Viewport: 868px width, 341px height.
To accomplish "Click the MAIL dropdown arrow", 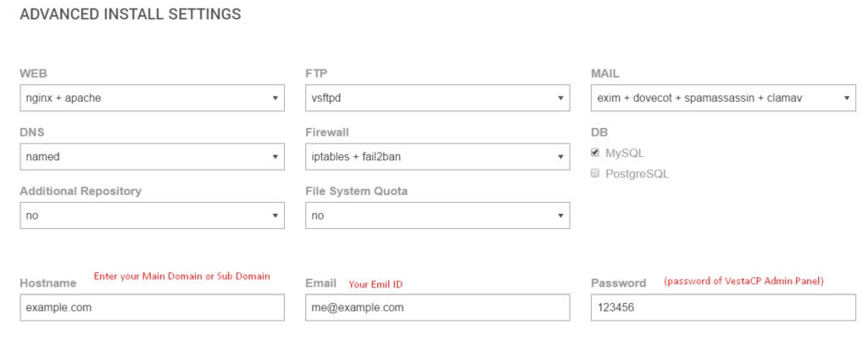I will click(847, 98).
